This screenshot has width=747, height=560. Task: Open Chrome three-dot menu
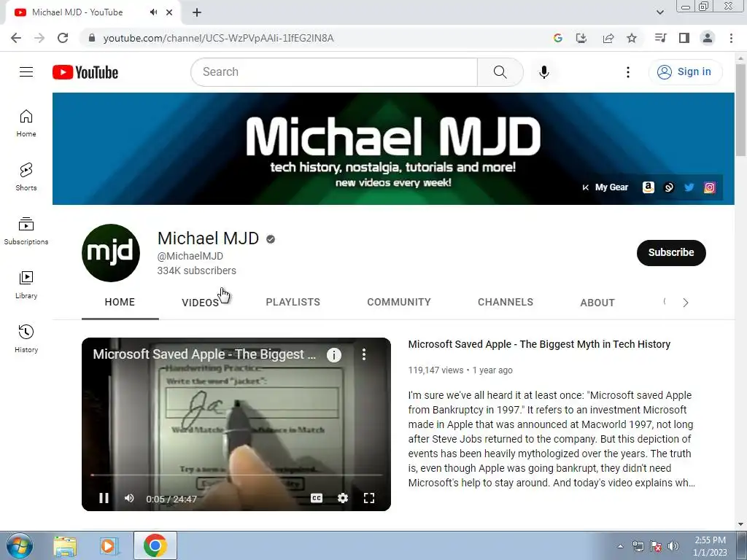pyautogui.click(x=731, y=38)
